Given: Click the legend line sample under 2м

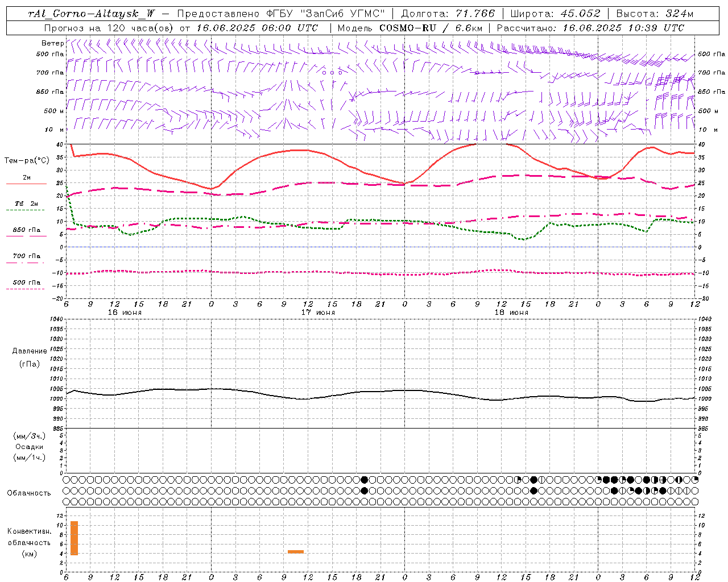Looking at the screenshot, I should pyautogui.click(x=26, y=184).
